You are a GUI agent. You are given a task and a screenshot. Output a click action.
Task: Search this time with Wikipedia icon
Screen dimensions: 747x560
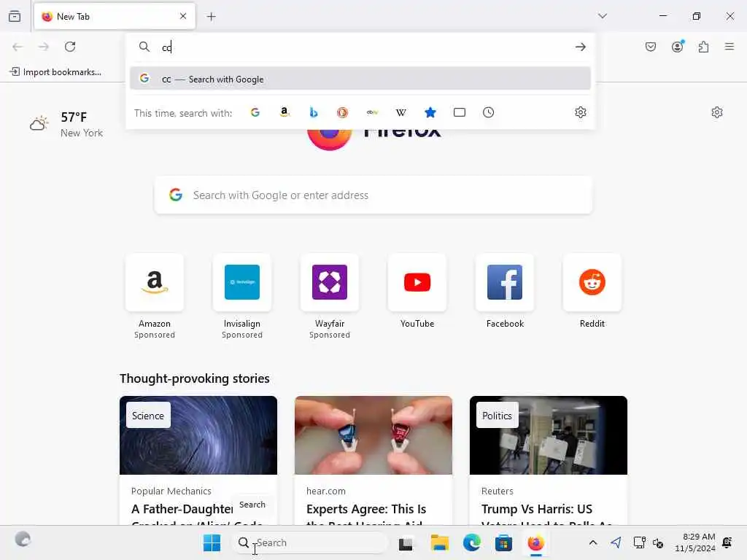tap(401, 112)
